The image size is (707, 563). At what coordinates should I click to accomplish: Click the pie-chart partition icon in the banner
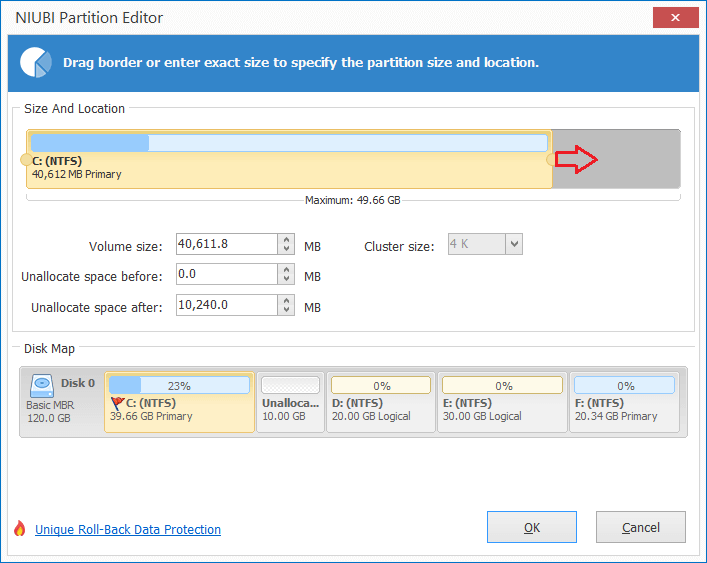36,62
